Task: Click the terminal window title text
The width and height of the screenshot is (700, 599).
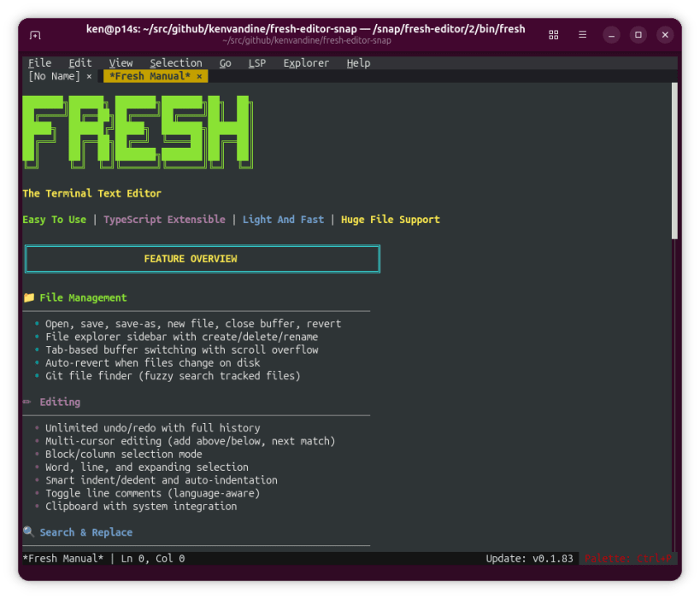Action: [306, 29]
